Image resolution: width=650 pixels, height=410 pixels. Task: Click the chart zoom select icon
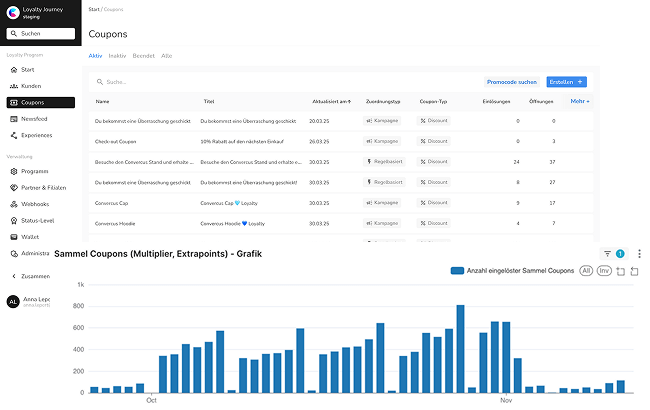pyautogui.click(x=621, y=272)
